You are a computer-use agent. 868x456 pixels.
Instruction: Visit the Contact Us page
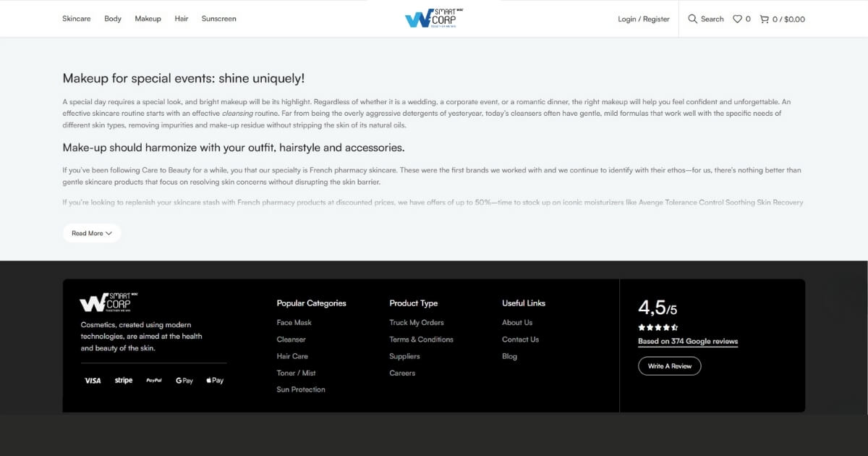point(520,339)
